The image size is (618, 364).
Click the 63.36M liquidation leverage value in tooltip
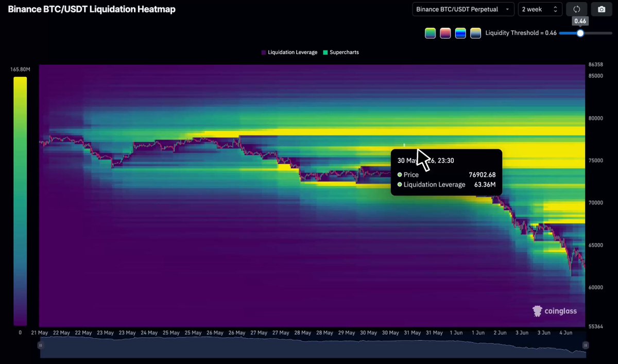tap(485, 184)
